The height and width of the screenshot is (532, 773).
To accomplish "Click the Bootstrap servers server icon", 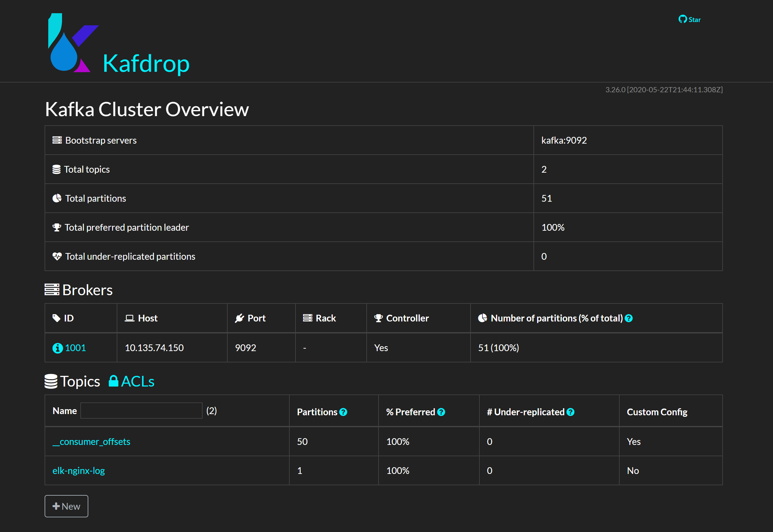I will point(57,140).
